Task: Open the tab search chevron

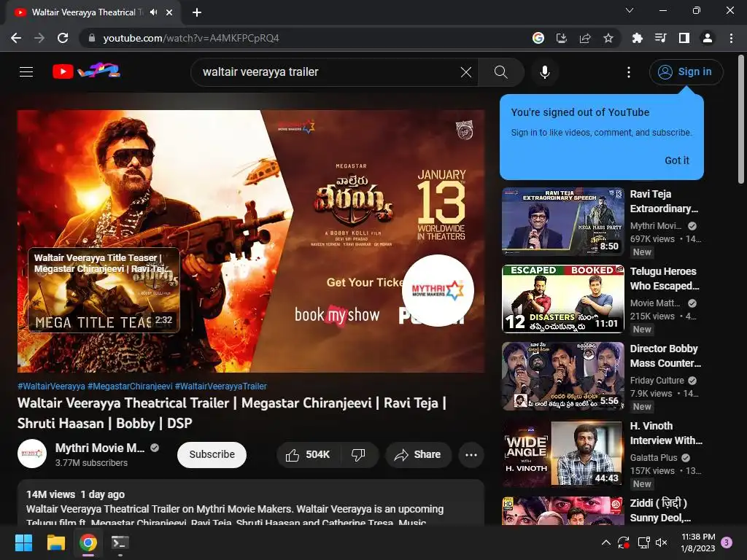Action: tap(630, 10)
